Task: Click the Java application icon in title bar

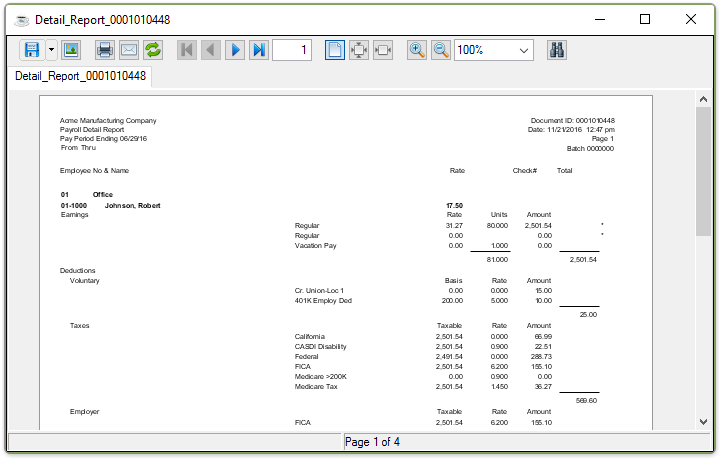Action: 21,20
